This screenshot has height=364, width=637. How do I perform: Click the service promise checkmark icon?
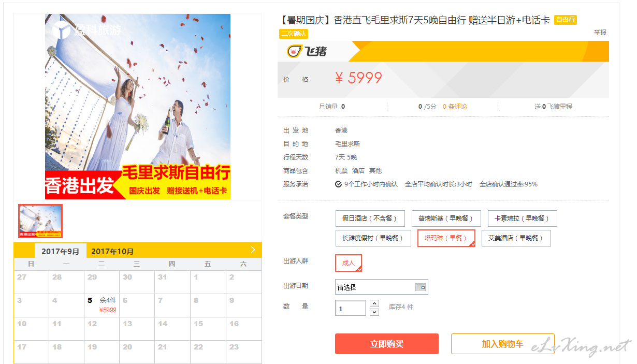(x=338, y=184)
